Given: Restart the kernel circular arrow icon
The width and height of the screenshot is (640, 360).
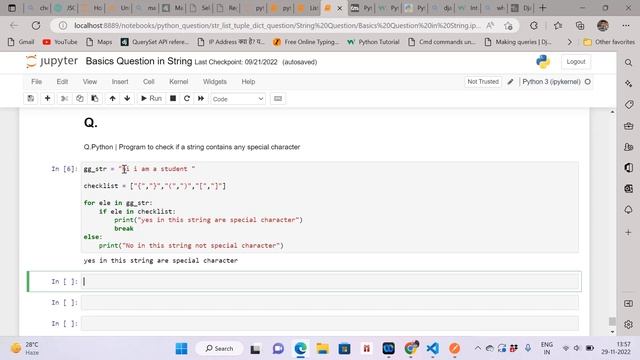Looking at the screenshot, I should [187, 99].
